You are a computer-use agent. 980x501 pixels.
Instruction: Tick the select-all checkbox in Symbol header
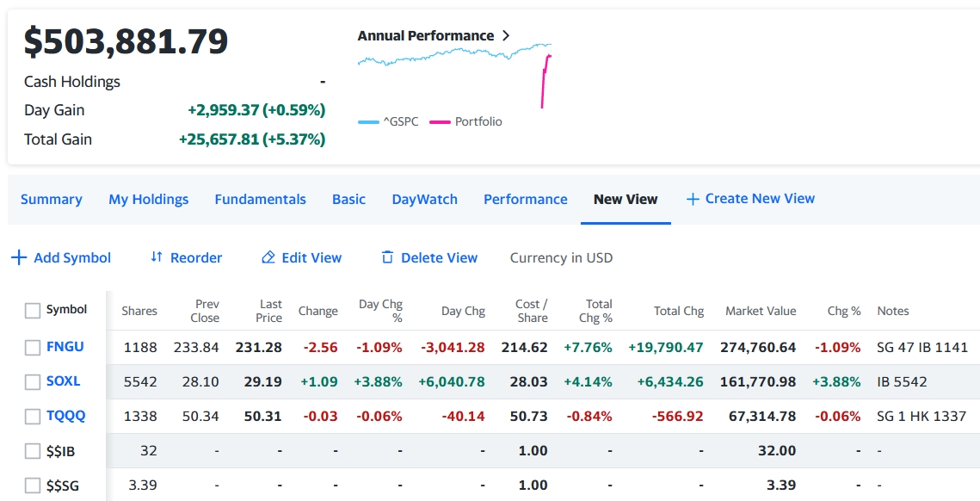33,311
